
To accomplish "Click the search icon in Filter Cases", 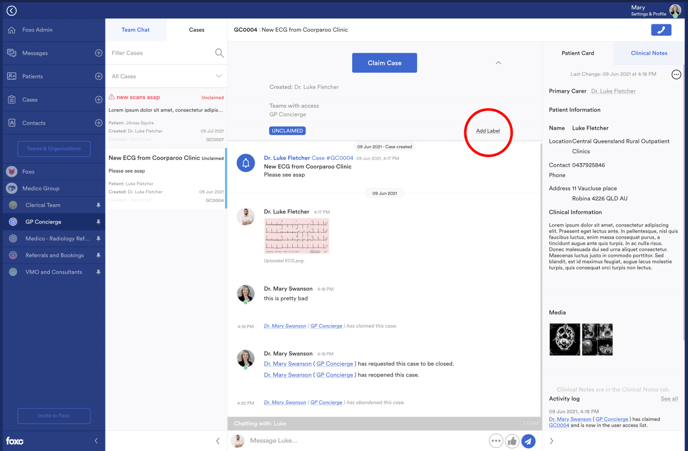I will click(219, 53).
